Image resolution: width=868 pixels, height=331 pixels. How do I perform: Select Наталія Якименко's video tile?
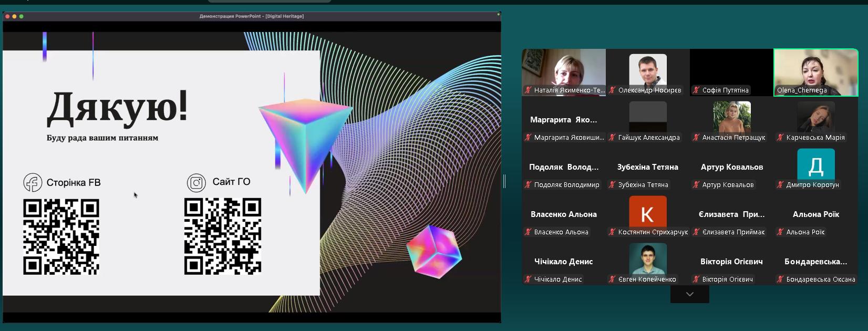(x=564, y=73)
